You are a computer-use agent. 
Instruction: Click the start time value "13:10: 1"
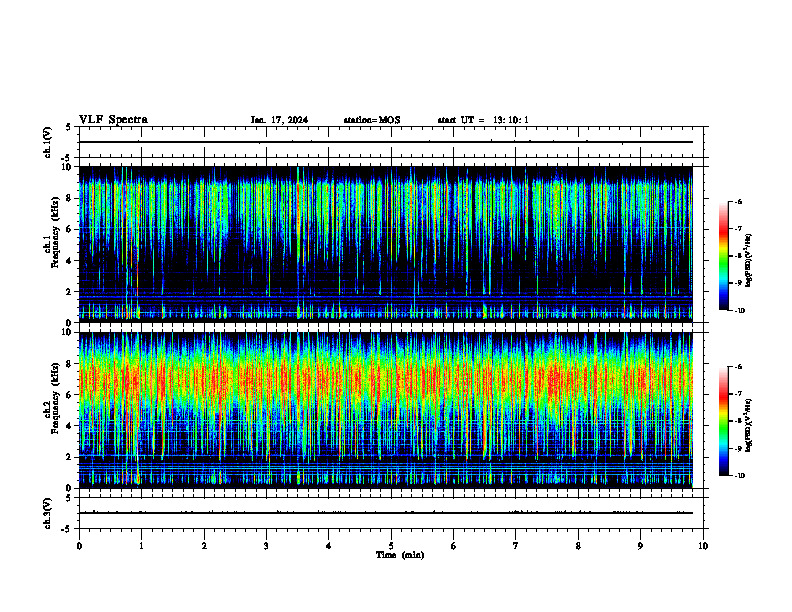(511, 120)
